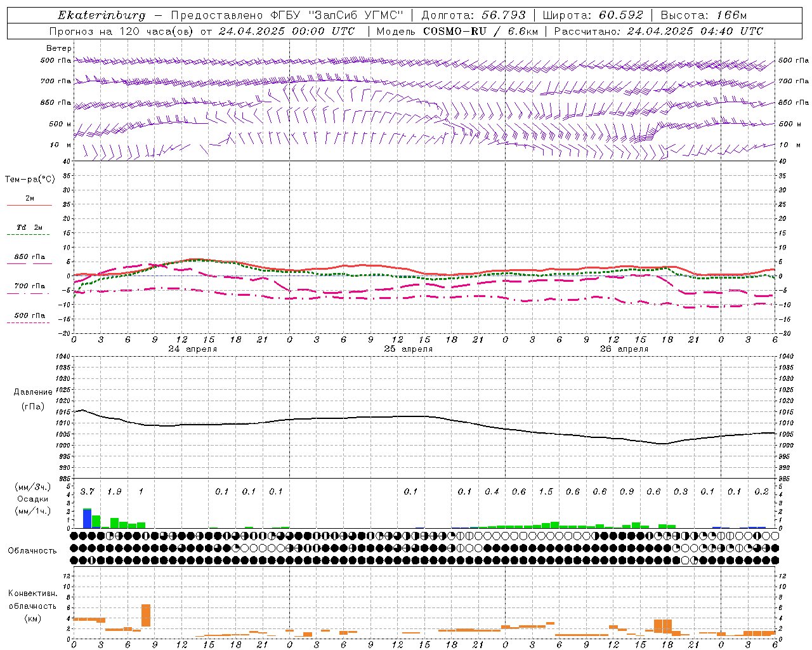Click the '1040' value on left pressure axis

62,356
